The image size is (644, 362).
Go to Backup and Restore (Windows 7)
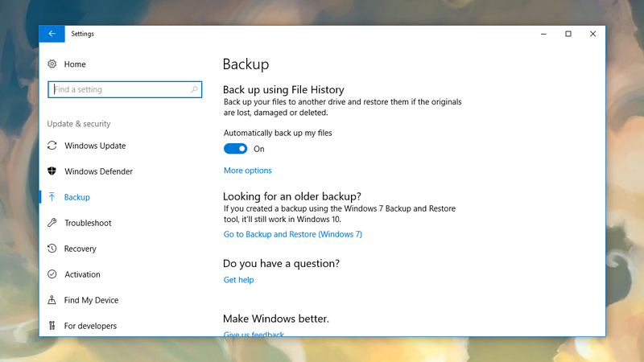[293, 234]
